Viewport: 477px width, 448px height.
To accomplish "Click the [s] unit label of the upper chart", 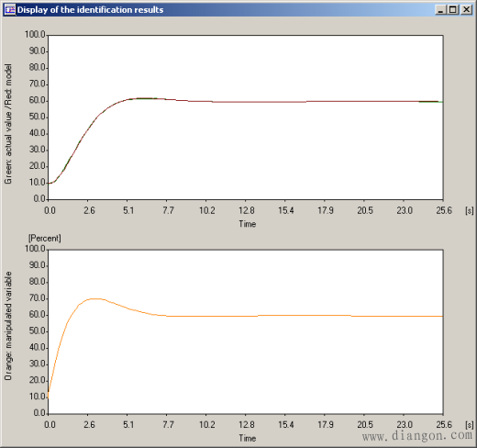I will pos(469,211).
